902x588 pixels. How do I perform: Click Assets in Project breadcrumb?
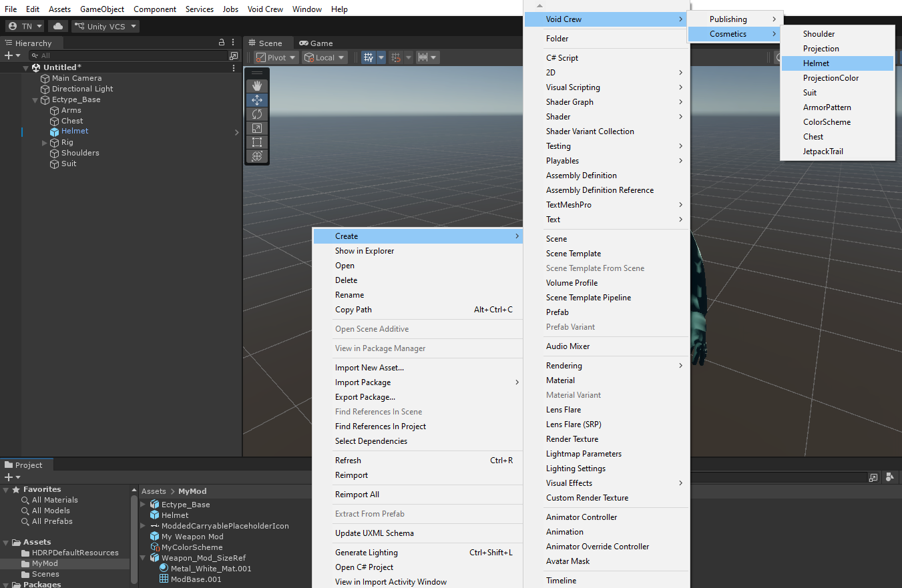point(154,491)
